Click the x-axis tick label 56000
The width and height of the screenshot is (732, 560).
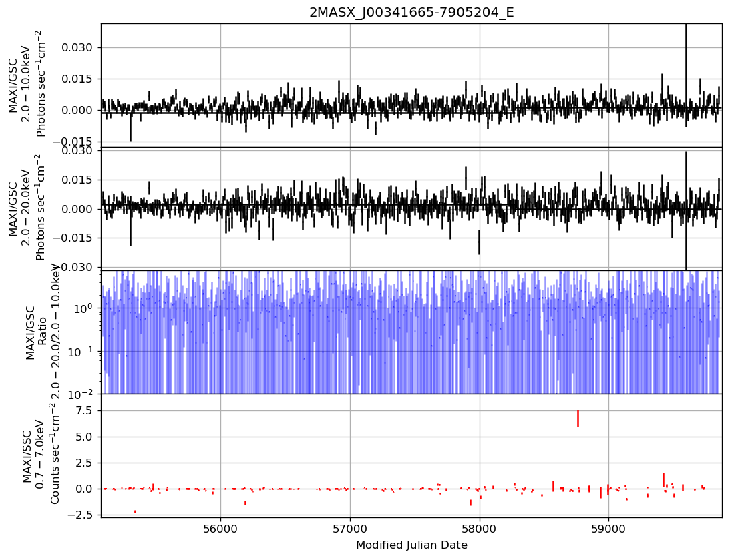220,529
